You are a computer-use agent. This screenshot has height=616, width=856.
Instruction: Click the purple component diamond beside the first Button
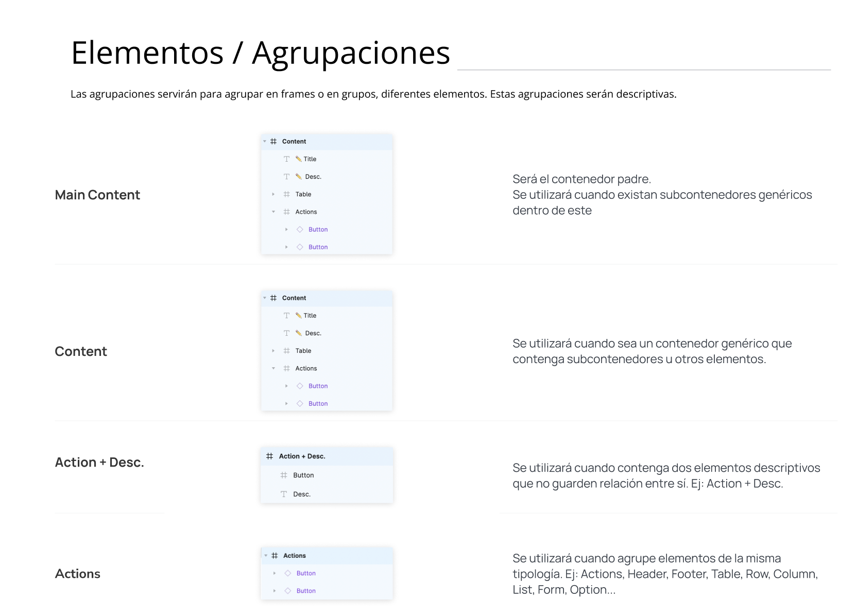click(299, 229)
